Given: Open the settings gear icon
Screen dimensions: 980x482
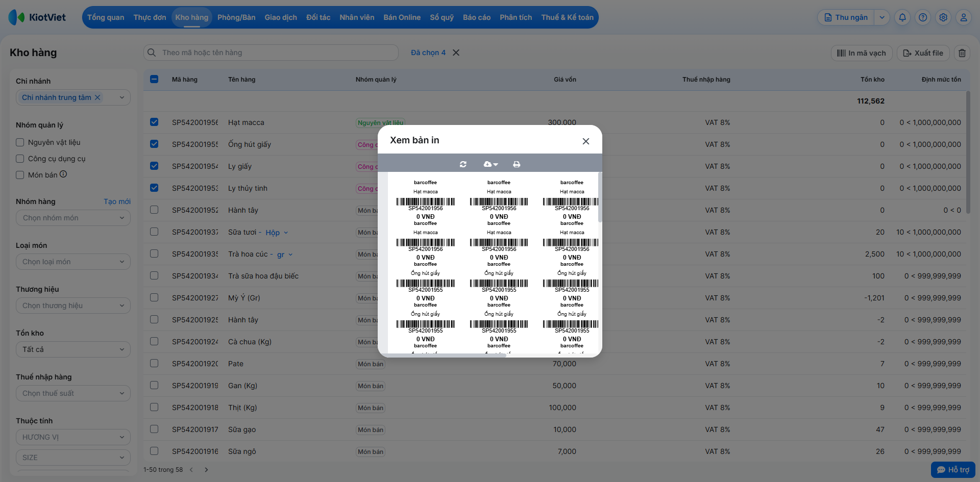Looking at the screenshot, I should point(943,17).
